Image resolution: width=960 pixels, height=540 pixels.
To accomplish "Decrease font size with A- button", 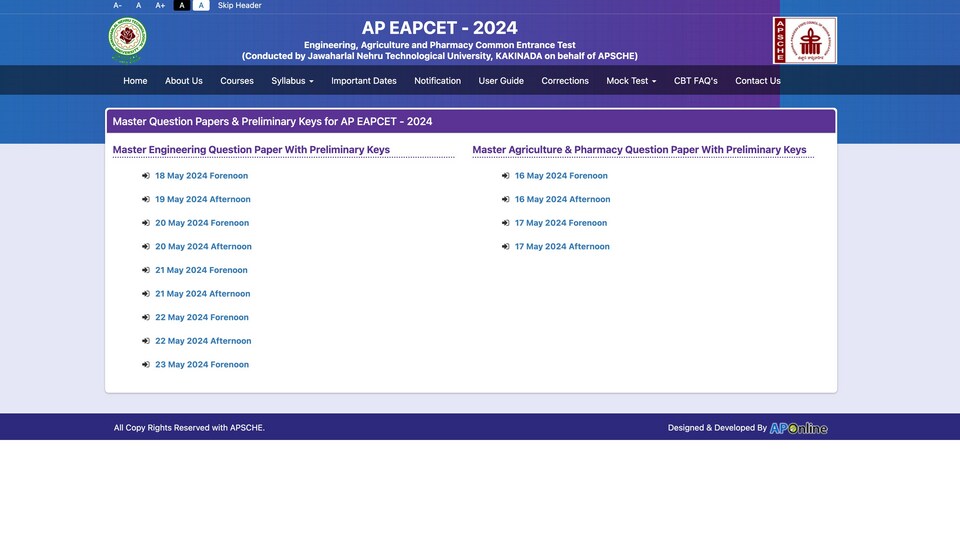I will tap(118, 6).
